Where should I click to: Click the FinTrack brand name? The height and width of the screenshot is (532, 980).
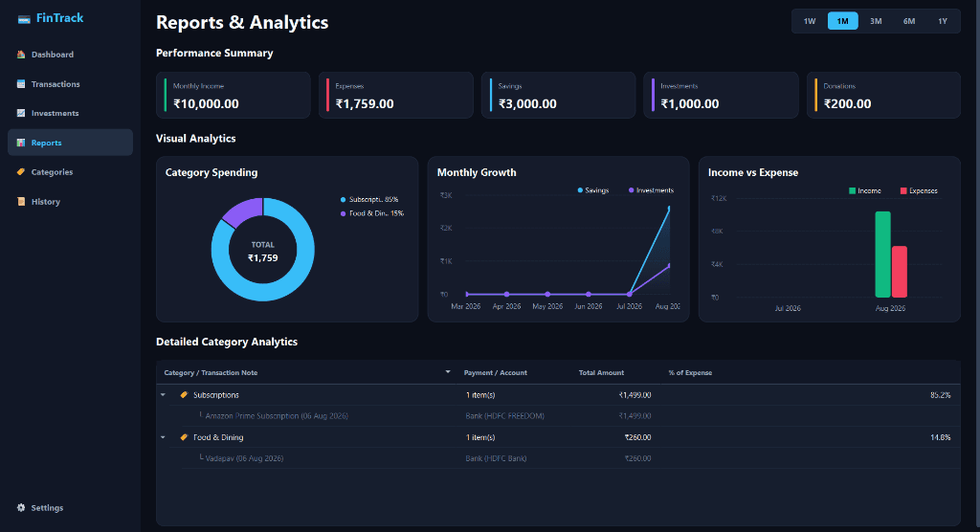60,18
